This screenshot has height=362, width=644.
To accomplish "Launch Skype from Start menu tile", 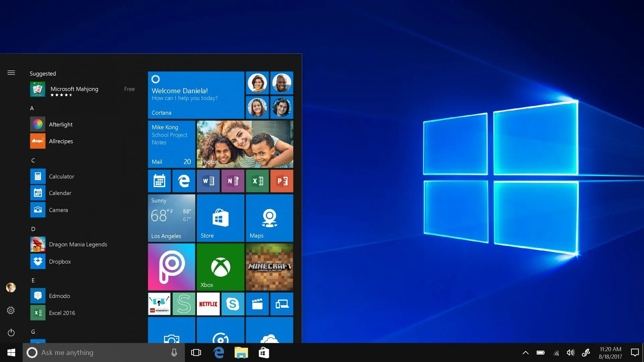I will click(233, 304).
